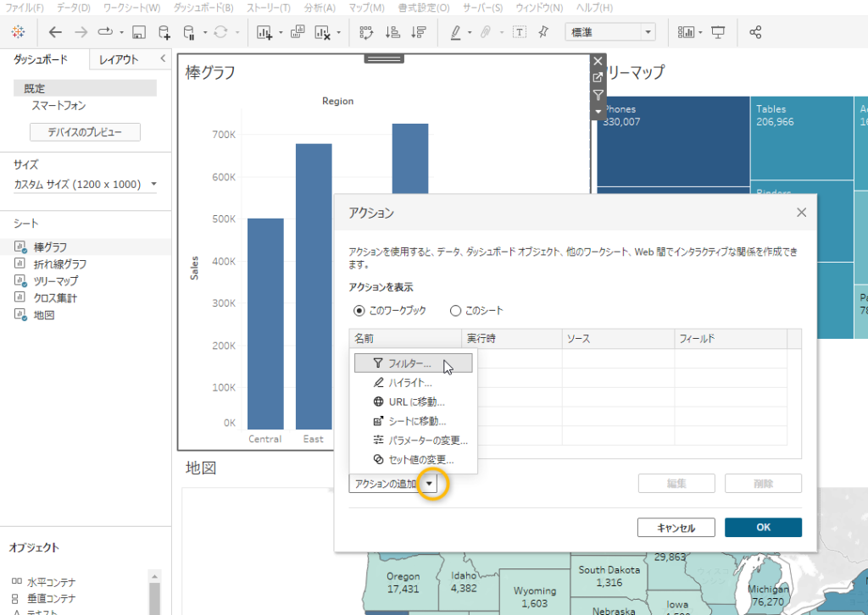
Task: Click the sort descending toolbar icon
Action: tap(418, 32)
